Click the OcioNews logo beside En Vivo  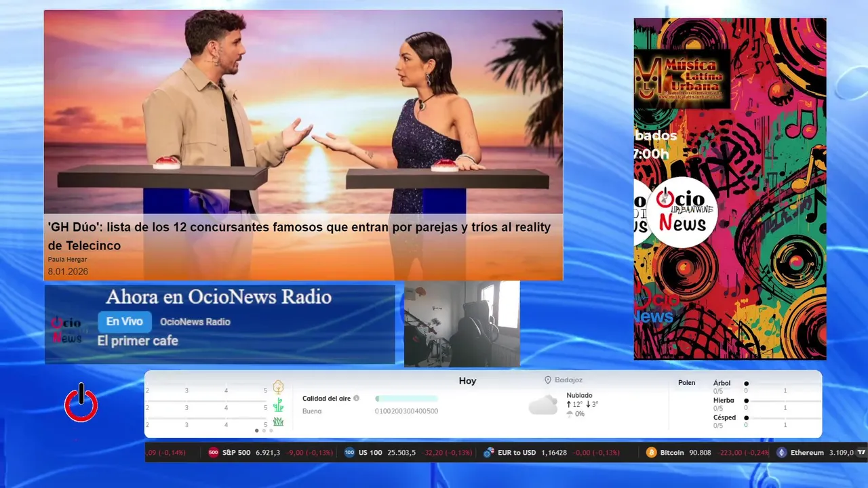67,330
